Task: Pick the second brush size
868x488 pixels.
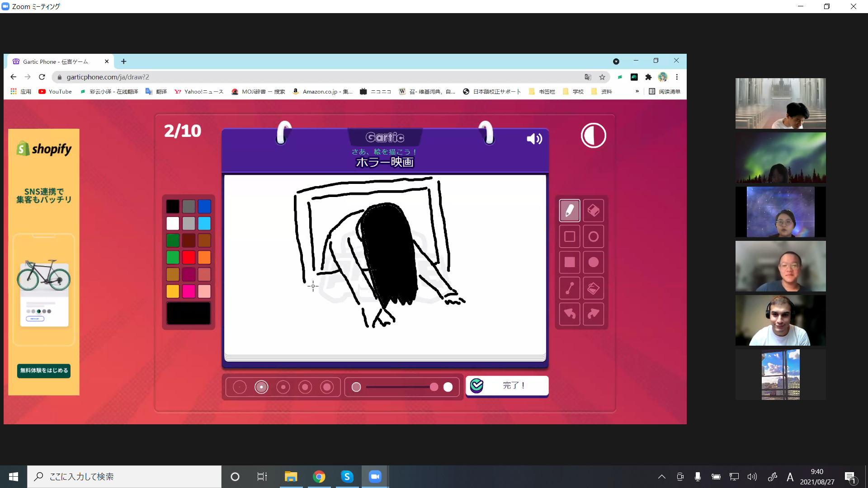Action: [x=261, y=387]
